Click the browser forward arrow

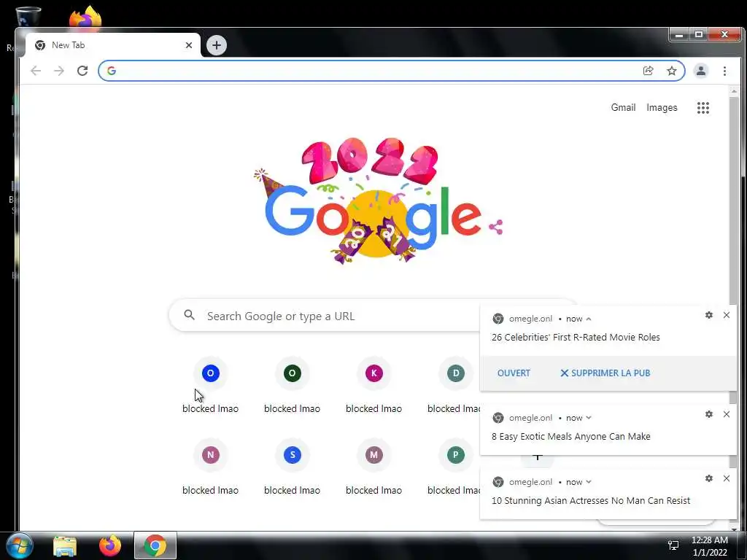59,71
